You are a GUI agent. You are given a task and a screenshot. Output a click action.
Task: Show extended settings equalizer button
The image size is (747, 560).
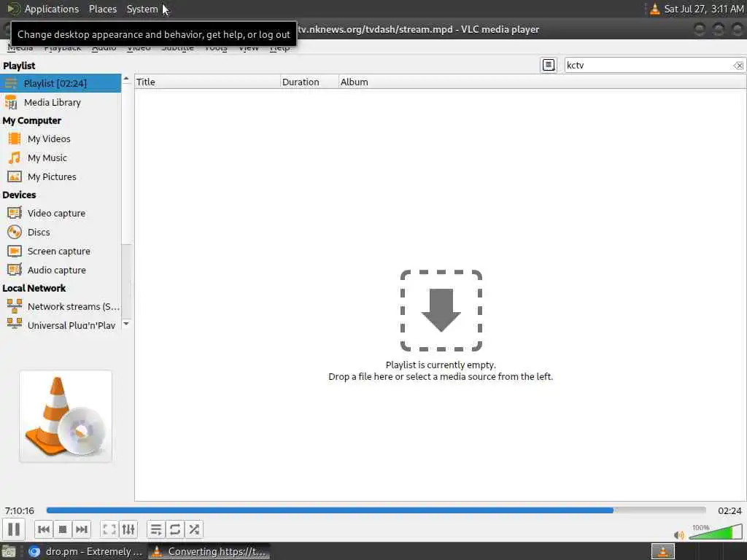click(x=128, y=529)
